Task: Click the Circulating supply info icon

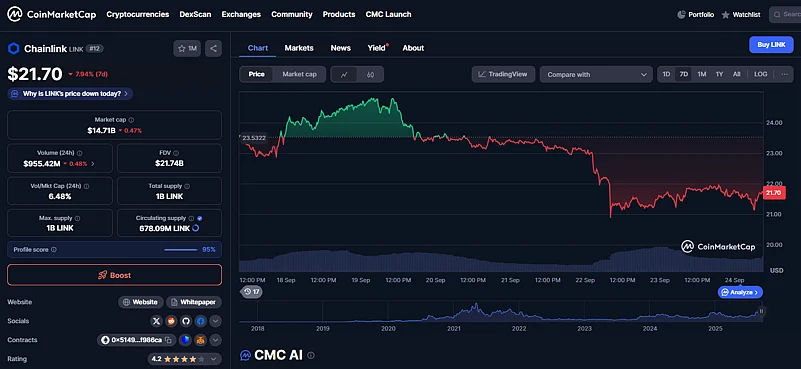Action: coord(191,218)
